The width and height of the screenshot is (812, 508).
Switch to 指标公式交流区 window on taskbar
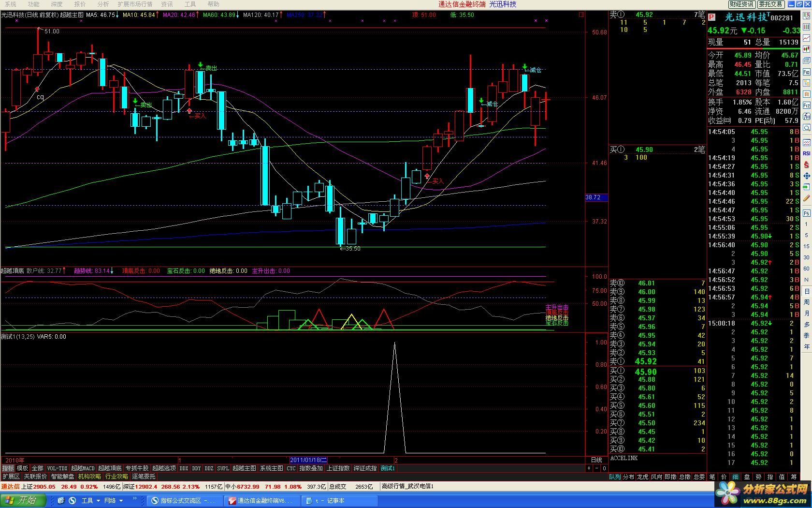point(184,501)
